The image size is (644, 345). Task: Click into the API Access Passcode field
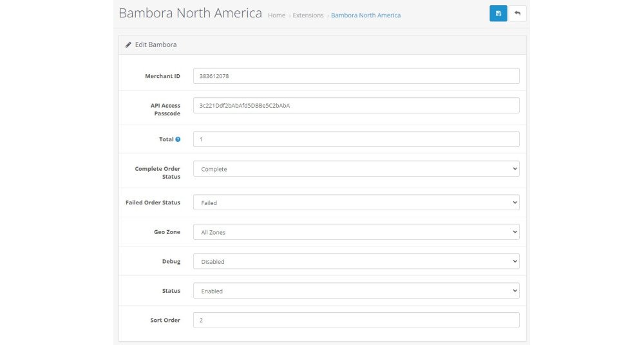(x=356, y=106)
